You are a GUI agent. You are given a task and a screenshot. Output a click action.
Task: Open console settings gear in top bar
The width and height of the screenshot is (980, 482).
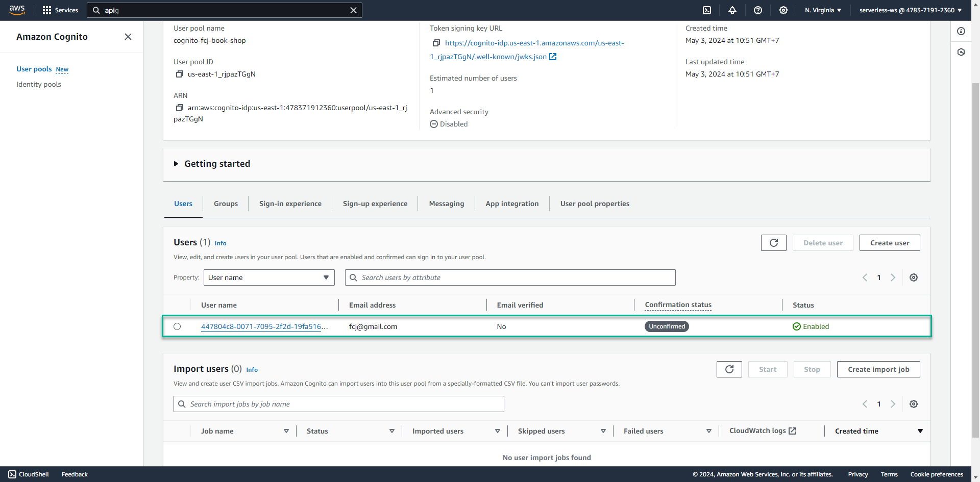783,10
